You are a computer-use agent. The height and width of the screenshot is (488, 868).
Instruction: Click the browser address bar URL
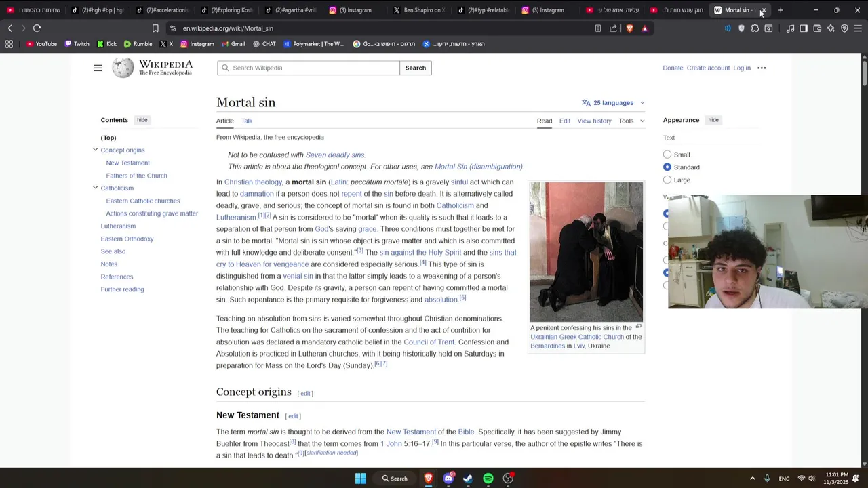click(228, 28)
